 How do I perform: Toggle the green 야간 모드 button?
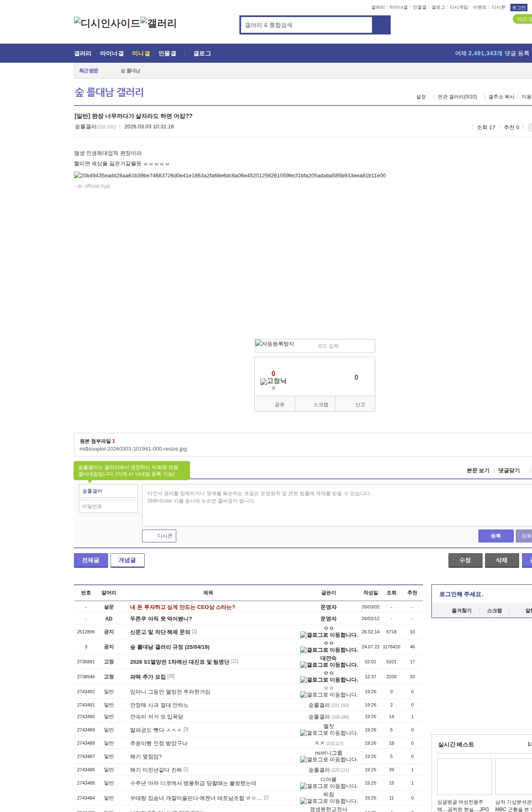tap(522, 19)
